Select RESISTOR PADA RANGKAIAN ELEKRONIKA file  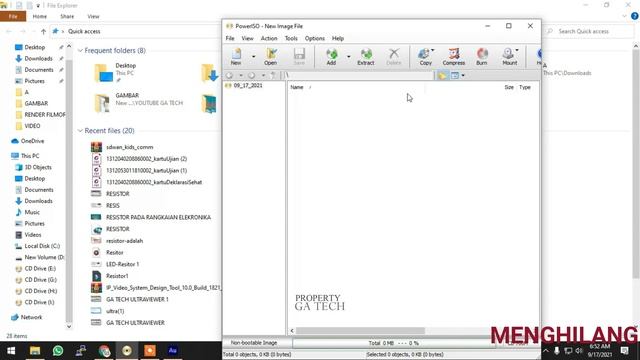pos(158,217)
